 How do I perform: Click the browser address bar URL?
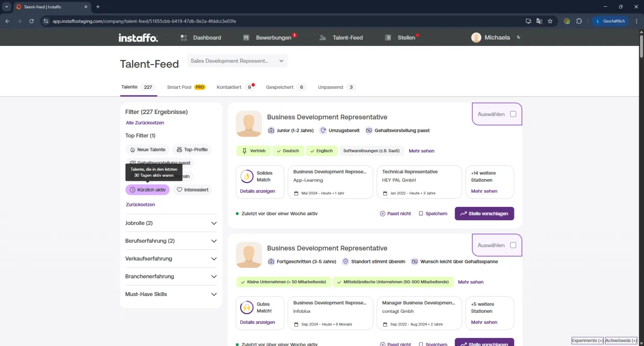tap(144, 21)
